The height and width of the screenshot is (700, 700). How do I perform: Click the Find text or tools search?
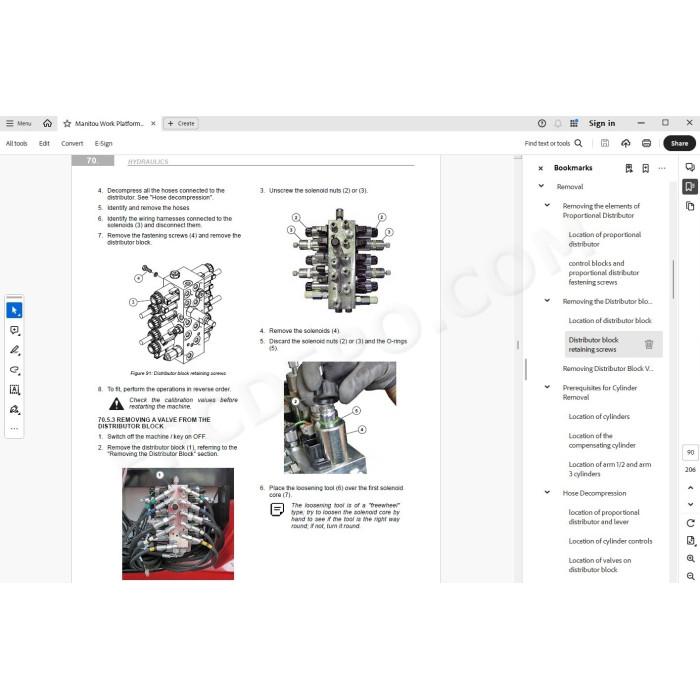[x=553, y=143]
